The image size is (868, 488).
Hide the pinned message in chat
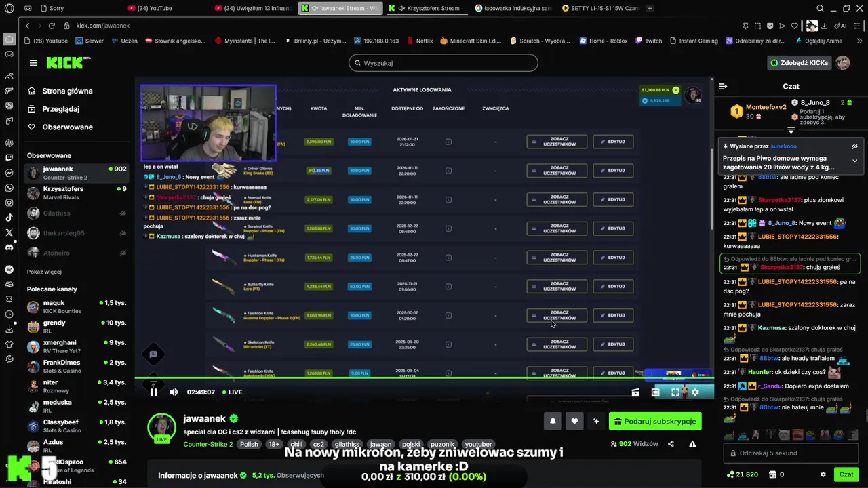click(x=854, y=146)
